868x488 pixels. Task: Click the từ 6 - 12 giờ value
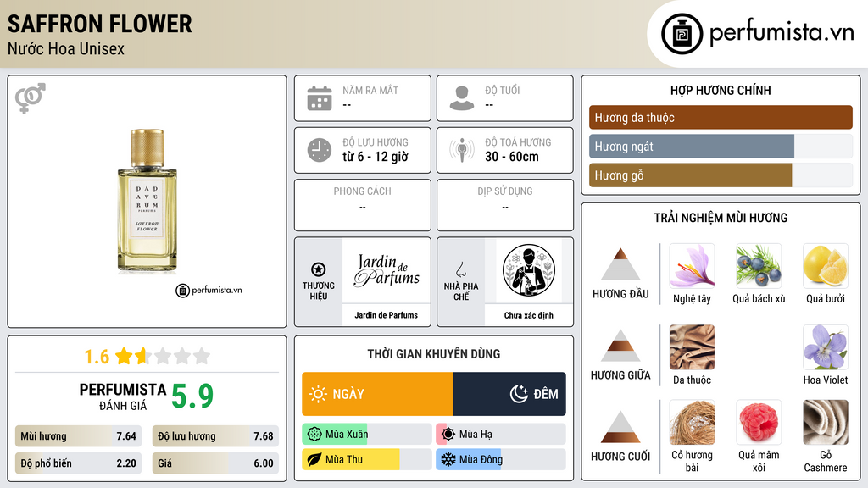(376, 157)
